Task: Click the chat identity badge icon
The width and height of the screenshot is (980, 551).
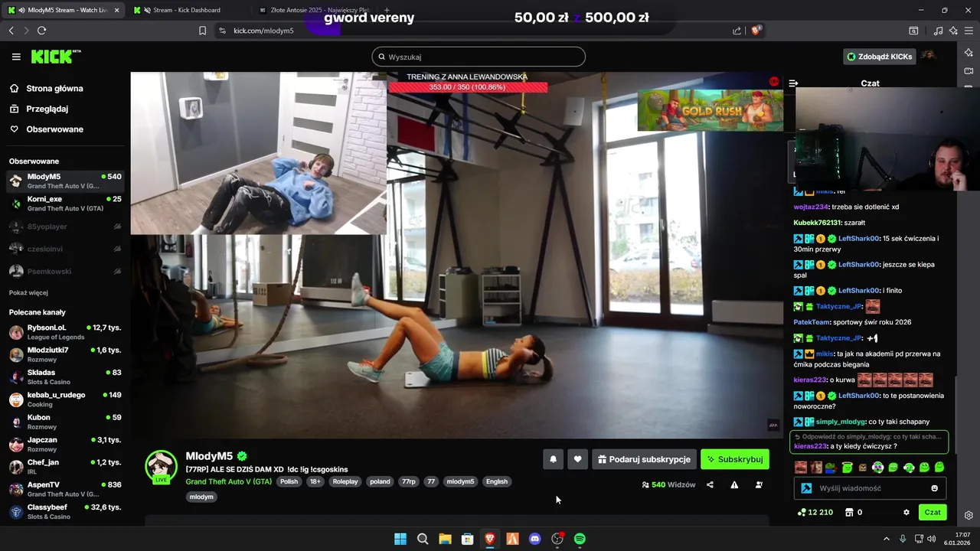Action: point(806,488)
